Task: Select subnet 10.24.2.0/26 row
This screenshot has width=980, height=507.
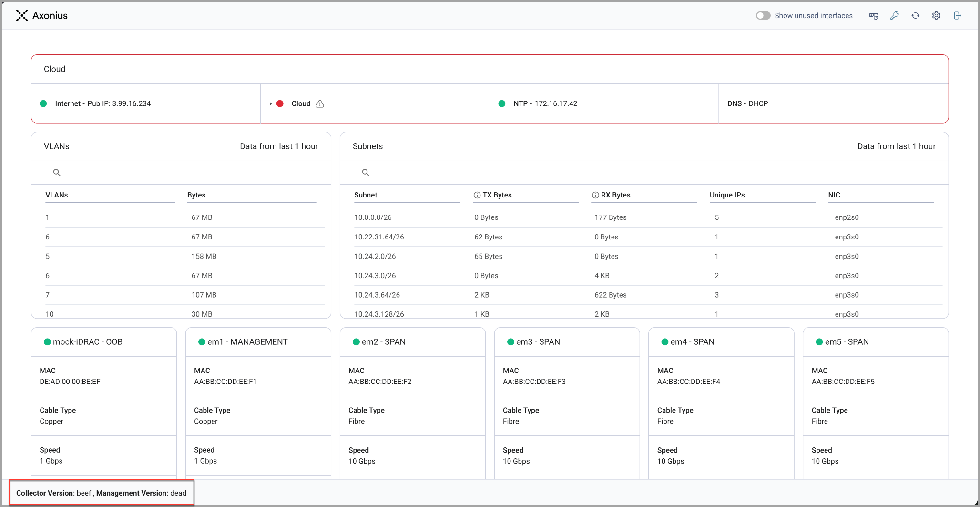Action: [x=648, y=257]
